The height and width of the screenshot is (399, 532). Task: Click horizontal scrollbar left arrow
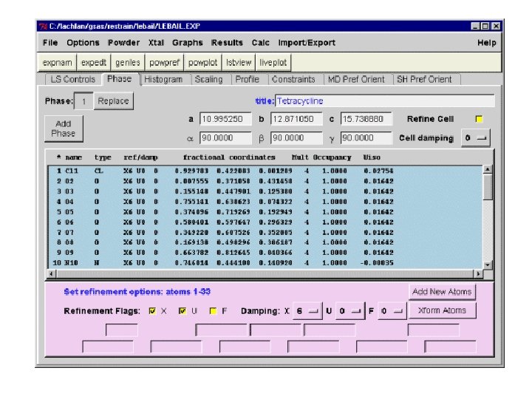[52, 273]
